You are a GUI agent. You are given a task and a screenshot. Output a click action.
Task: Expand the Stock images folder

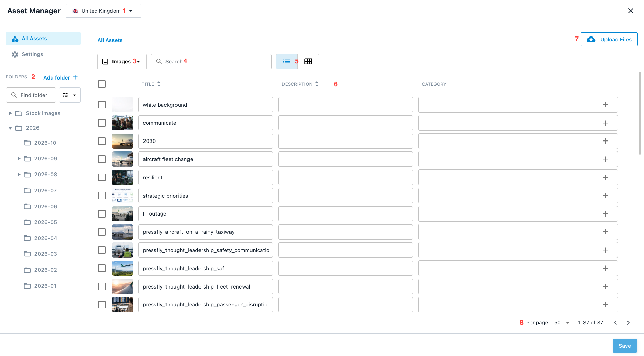click(10, 113)
